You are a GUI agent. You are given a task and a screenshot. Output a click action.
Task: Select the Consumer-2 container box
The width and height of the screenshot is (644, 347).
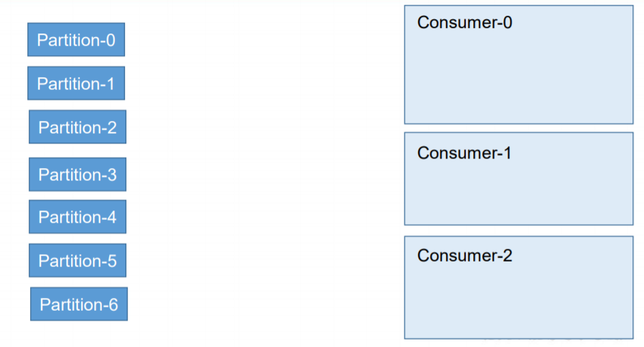pos(519,288)
